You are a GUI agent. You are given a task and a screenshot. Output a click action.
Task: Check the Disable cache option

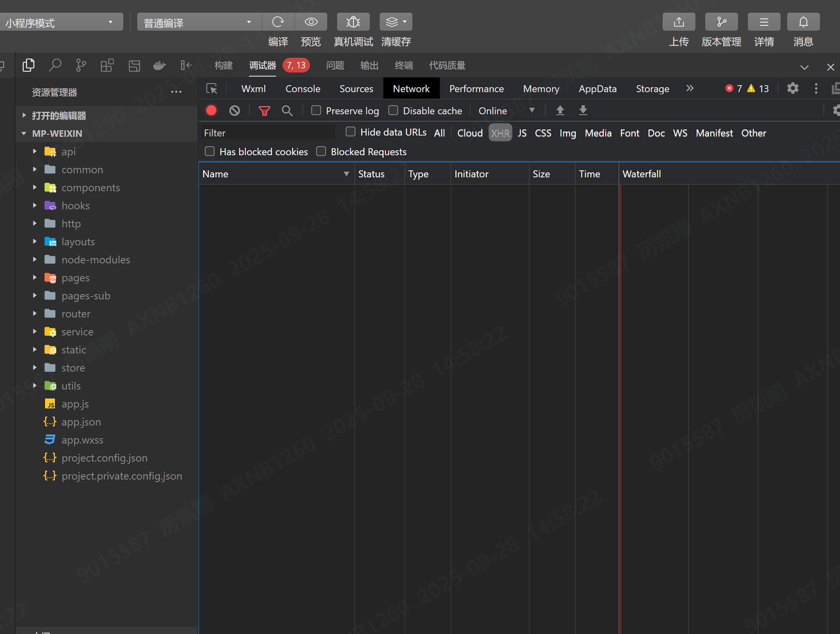pos(393,111)
